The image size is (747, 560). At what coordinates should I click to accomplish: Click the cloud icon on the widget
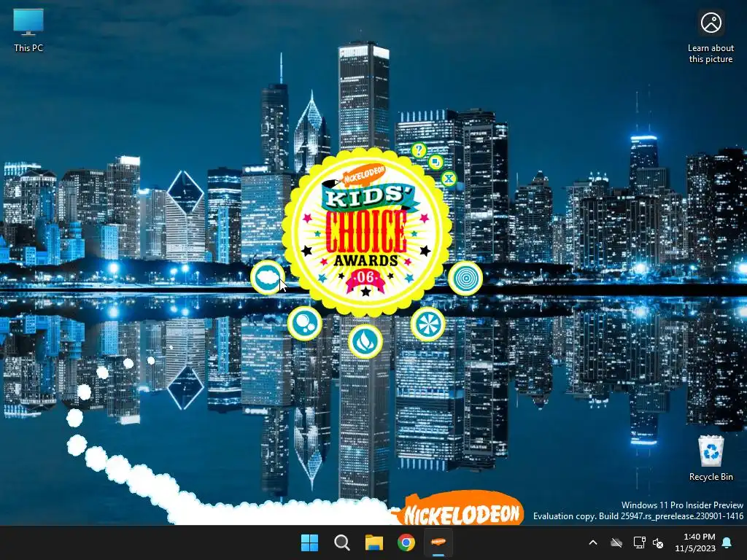[267, 278]
